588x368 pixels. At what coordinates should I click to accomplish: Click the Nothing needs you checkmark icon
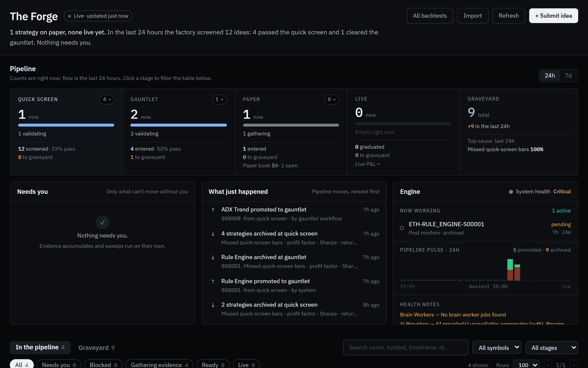point(102,222)
